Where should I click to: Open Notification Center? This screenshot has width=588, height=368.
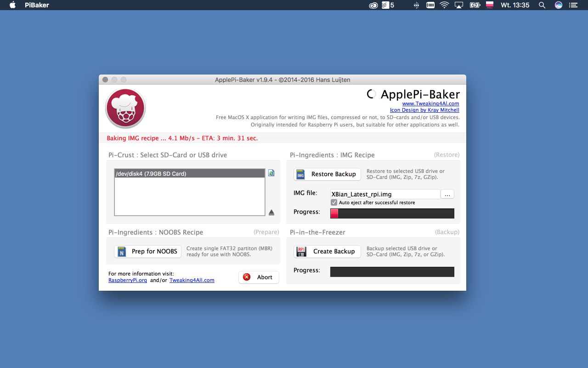coord(573,5)
